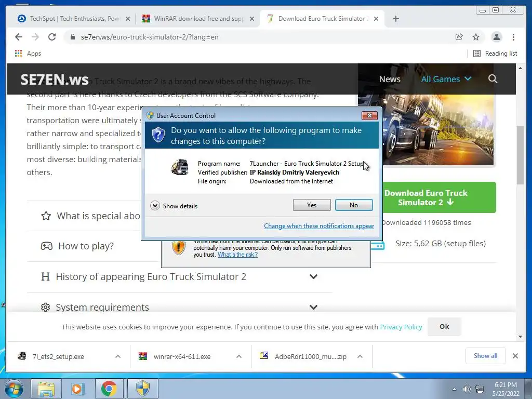Open the Privacy Policy link
The image size is (532, 399).
tap(401, 327)
